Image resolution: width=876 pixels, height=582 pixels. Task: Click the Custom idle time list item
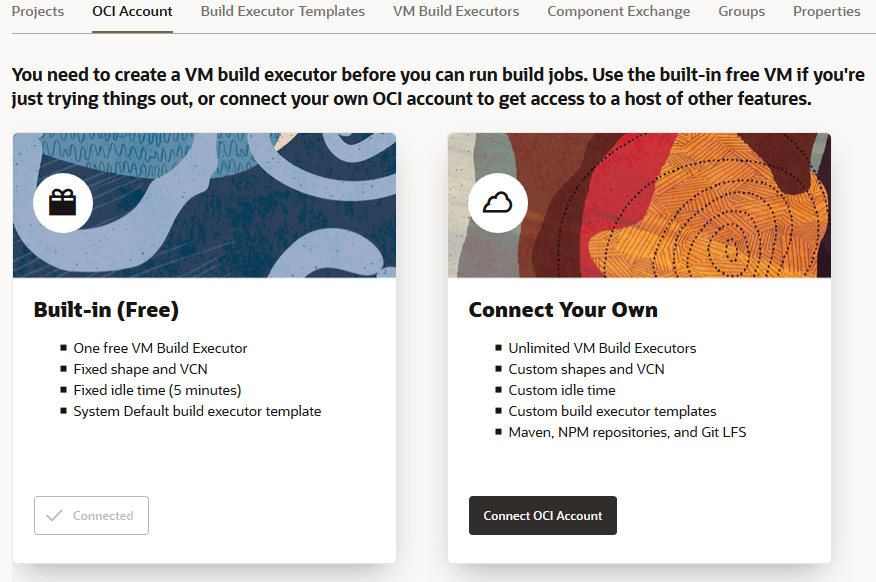561,390
